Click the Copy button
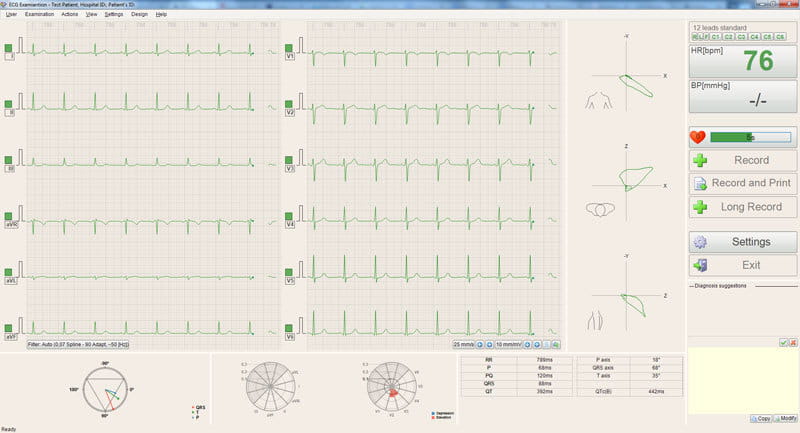This screenshot has height=433, width=800. [x=760, y=418]
